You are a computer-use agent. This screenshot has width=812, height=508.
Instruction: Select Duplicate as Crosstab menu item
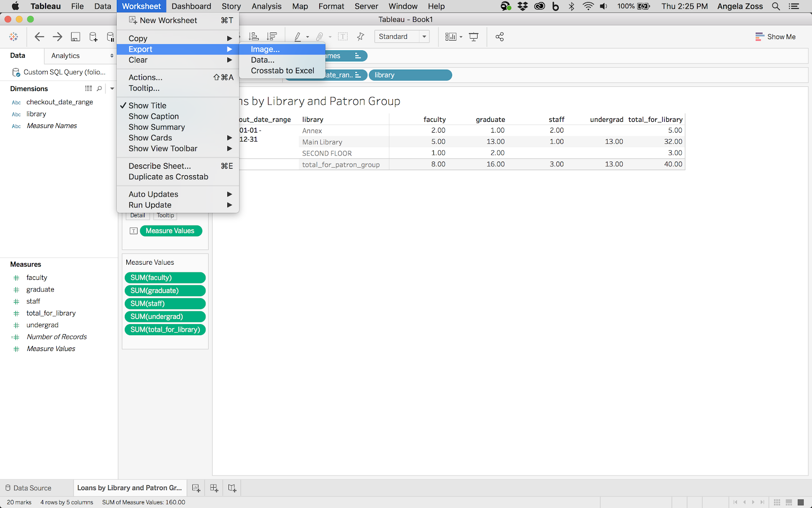coord(178,177)
